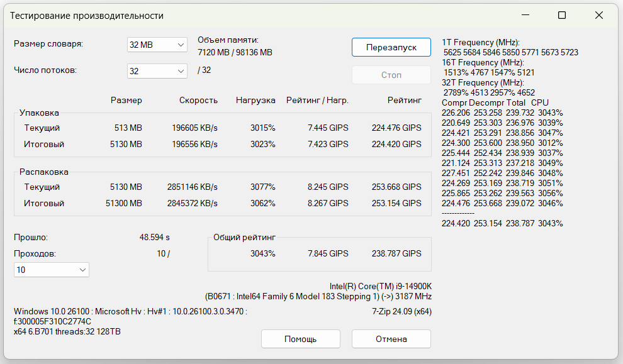This screenshot has width=623, height=364.
Task: Click the Упаковка group heading
Action: pos(39,113)
